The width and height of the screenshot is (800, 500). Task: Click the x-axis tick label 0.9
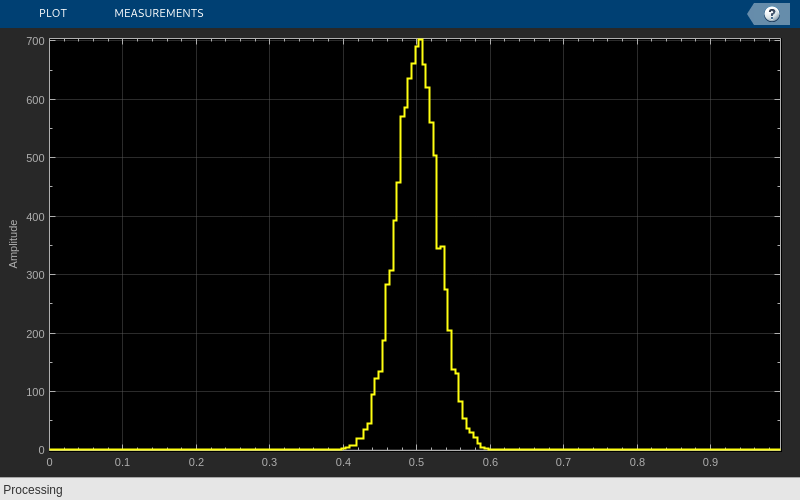[710, 462]
